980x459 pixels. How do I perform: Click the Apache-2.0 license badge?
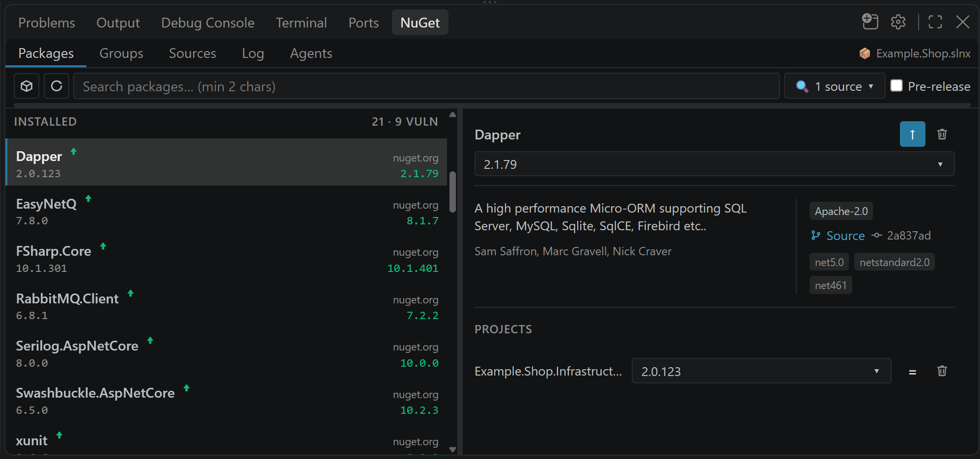click(841, 211)
